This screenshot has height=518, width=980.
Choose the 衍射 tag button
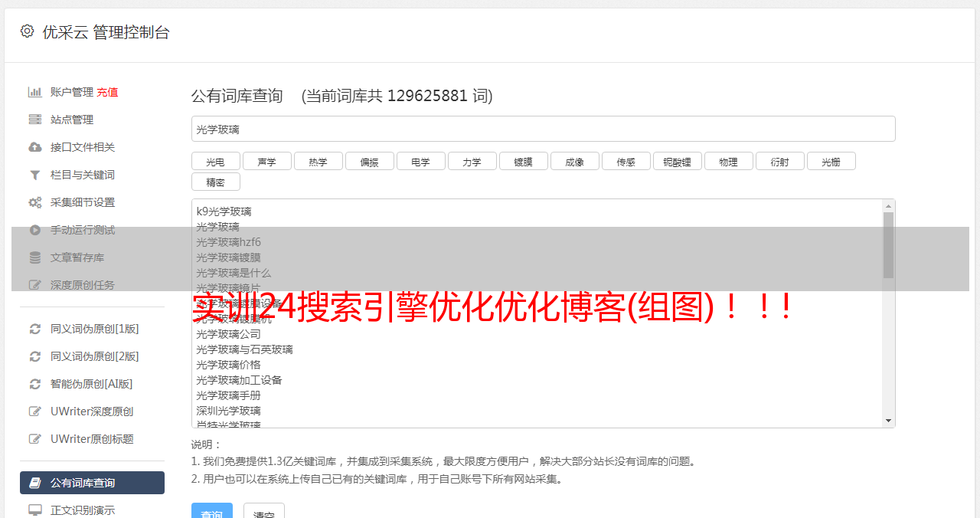click(779, 162)
